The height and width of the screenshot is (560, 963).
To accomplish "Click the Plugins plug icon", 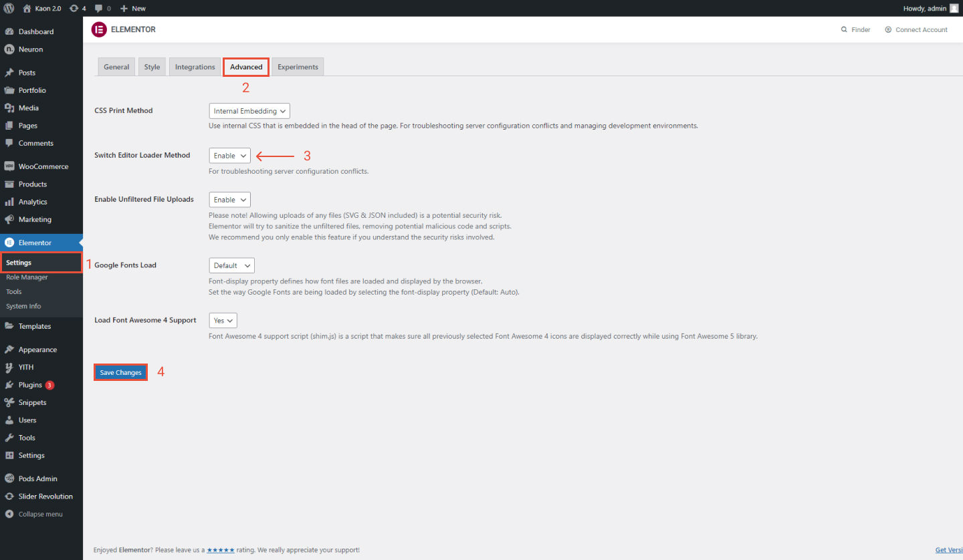I will point(9,385).
